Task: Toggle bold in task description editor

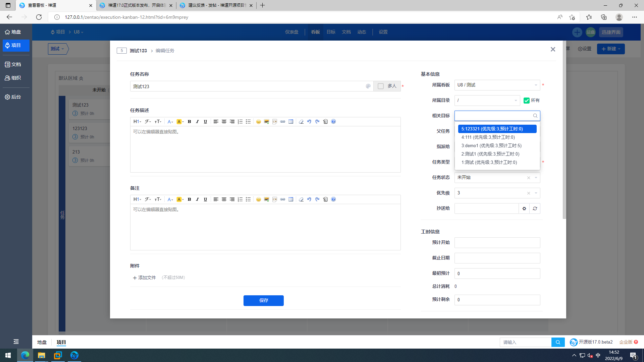Action: point(189,122)
